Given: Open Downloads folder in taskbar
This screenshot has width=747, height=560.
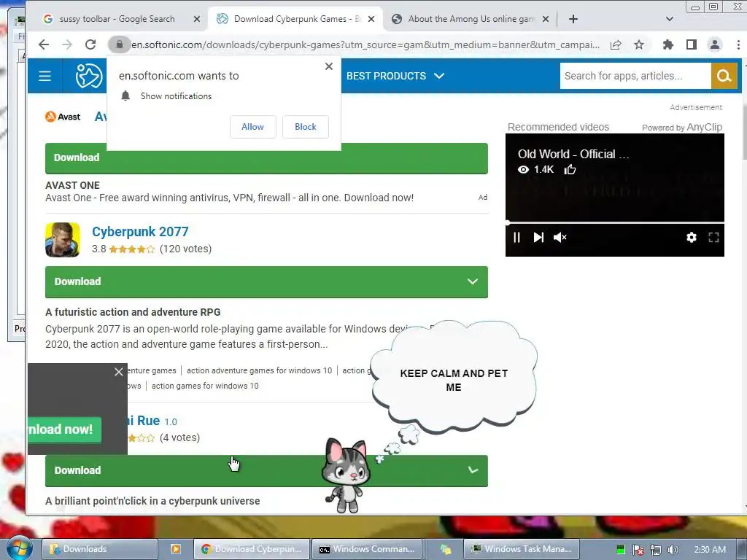Looking at the screenshot, I should point(99,549).
